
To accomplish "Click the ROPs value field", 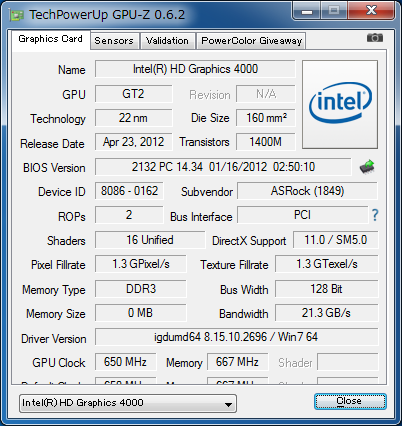I will 129,215.
